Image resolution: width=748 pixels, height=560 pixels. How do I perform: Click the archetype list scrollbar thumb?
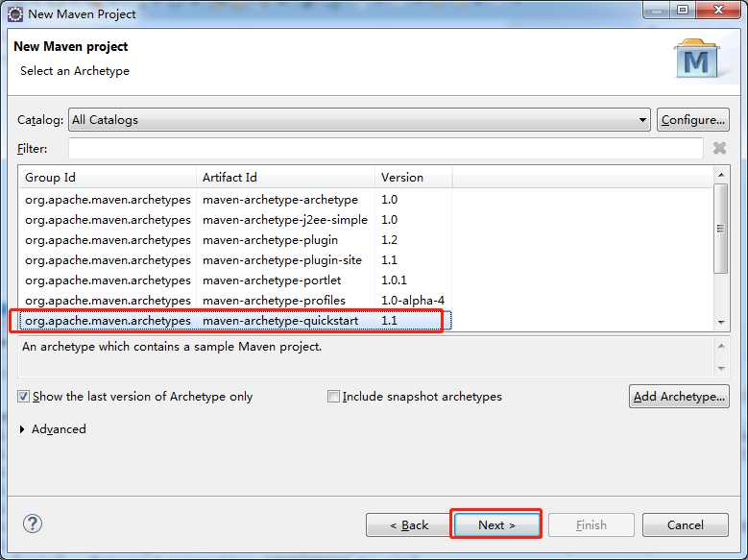click(721, 229)
